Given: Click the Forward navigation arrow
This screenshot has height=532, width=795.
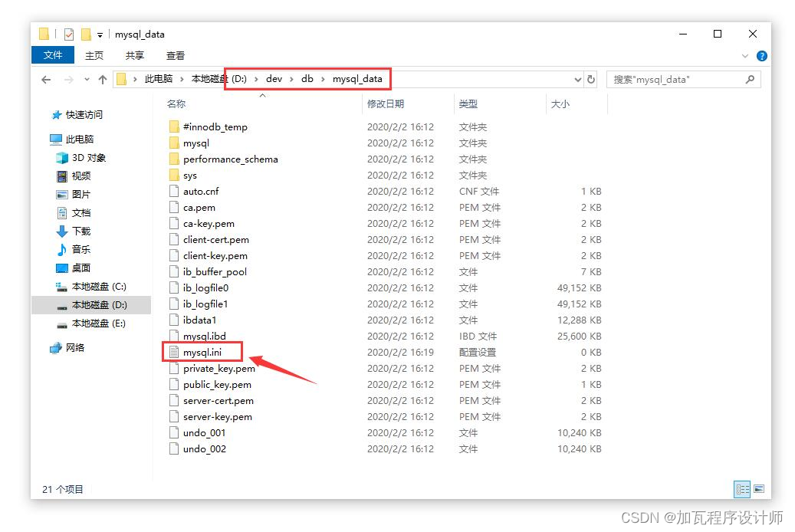Looking at the screenshot, I should click(68, 80).
